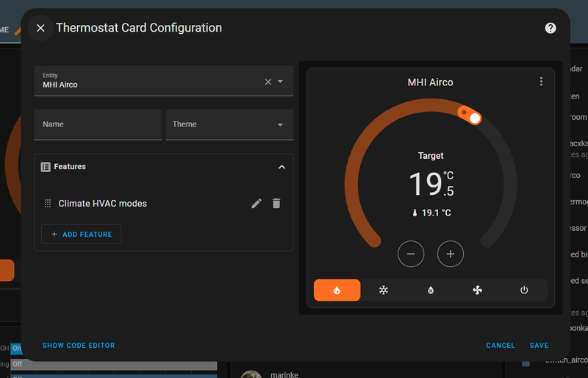Screen dimensions: 588x378
Task: Collapse the Features section
Action: pyautogui.click(x=282, y=167)
